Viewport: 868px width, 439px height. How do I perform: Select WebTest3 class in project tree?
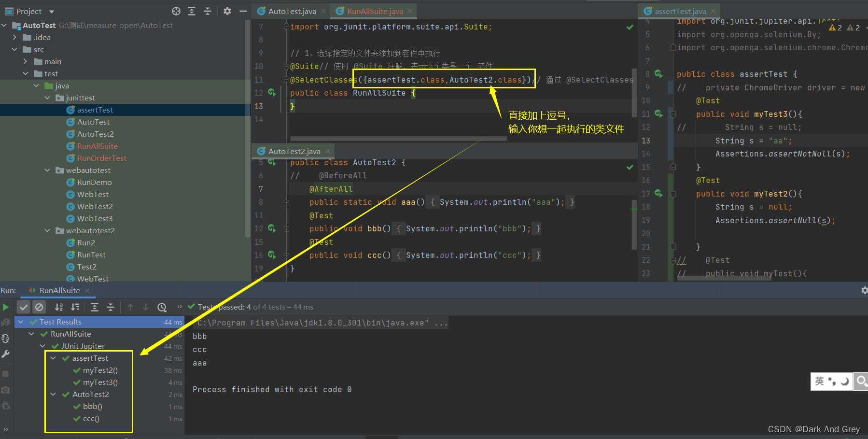click(x=95, y=218)
